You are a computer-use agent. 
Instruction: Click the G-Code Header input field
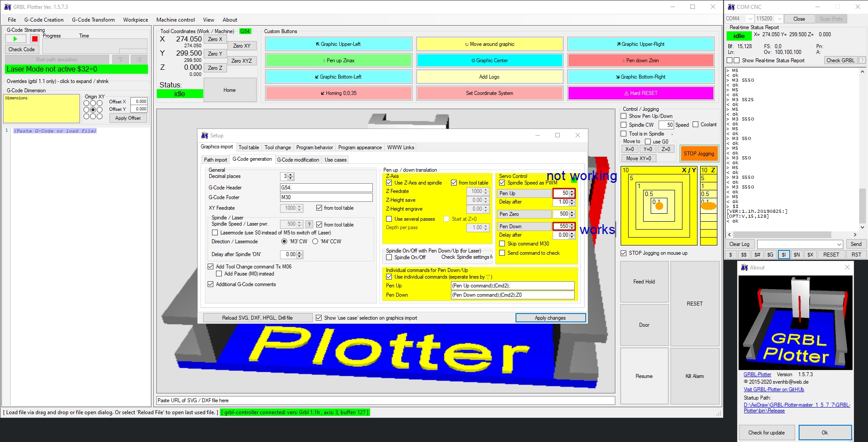click(x=326, y=188)
